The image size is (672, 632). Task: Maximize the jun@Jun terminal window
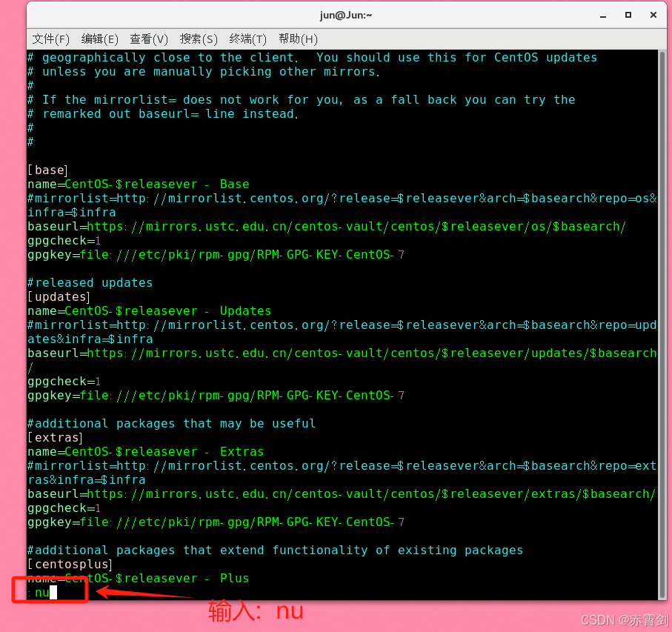[628, 15]
